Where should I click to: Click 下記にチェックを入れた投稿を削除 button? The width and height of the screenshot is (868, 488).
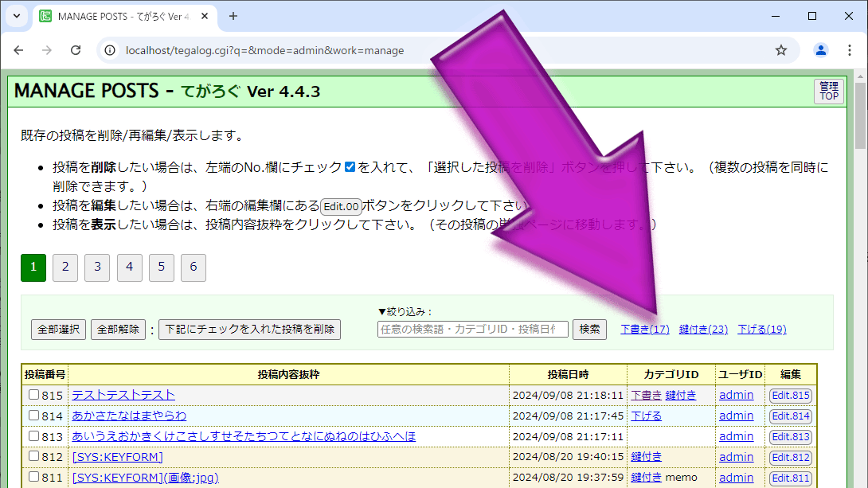[250, 330]
